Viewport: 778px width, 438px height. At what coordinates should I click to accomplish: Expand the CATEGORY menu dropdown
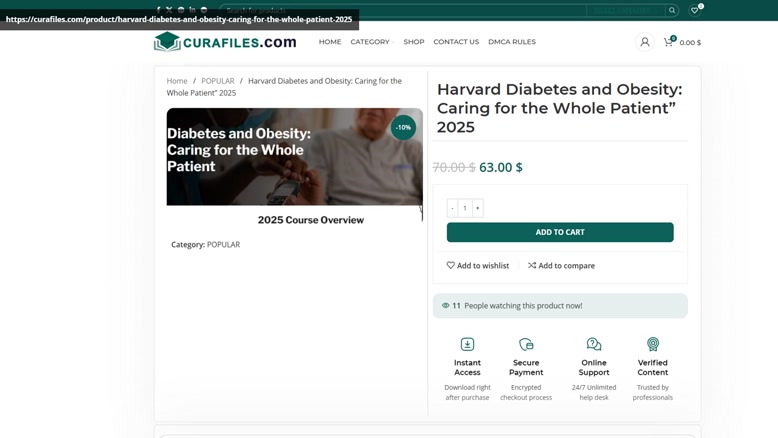coord(372,42)
